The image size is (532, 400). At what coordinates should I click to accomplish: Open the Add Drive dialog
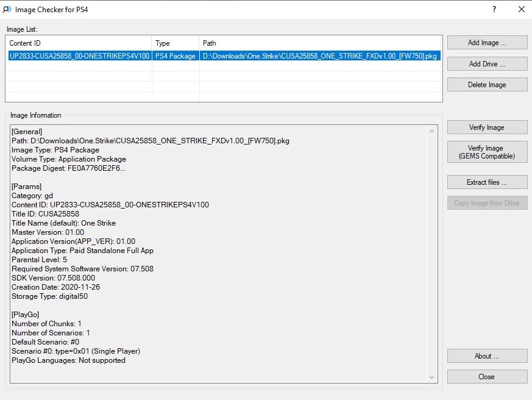(x=488, y=64)
